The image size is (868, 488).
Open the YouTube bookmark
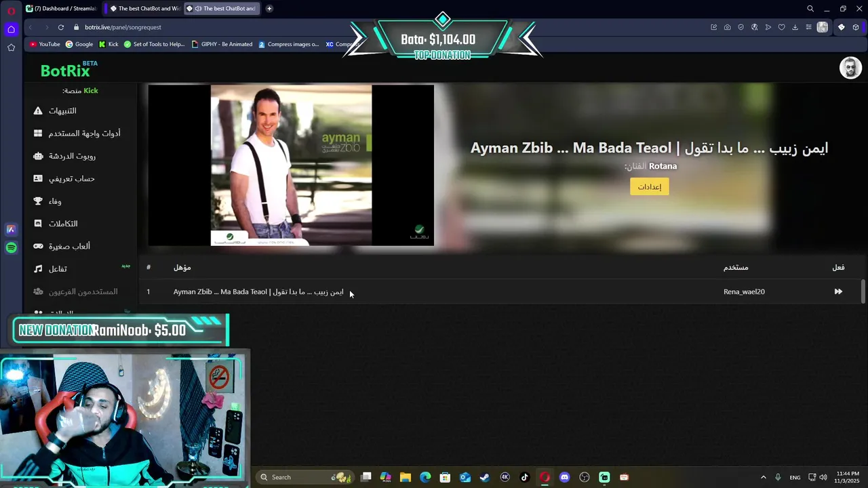coord(45,44)
